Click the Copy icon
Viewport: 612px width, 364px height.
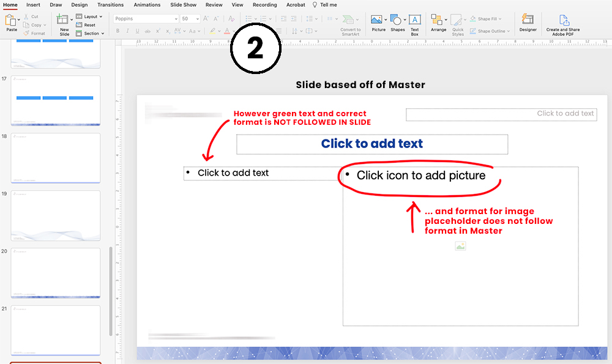(26, 25)
